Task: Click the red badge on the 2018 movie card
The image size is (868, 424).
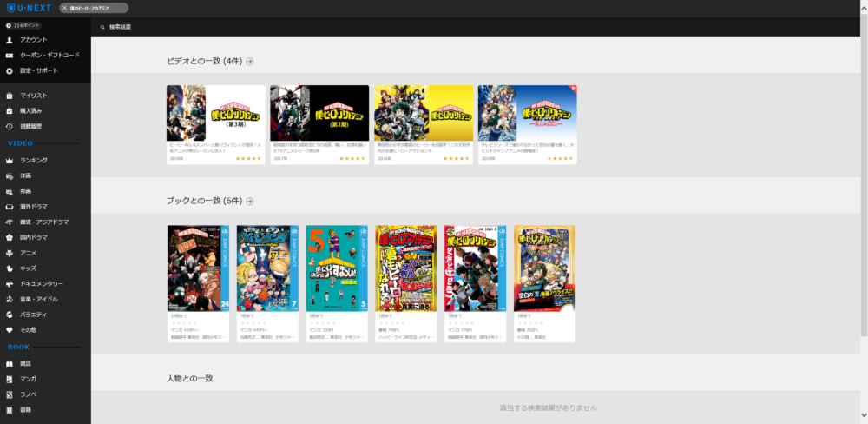Action: point(573,89)
